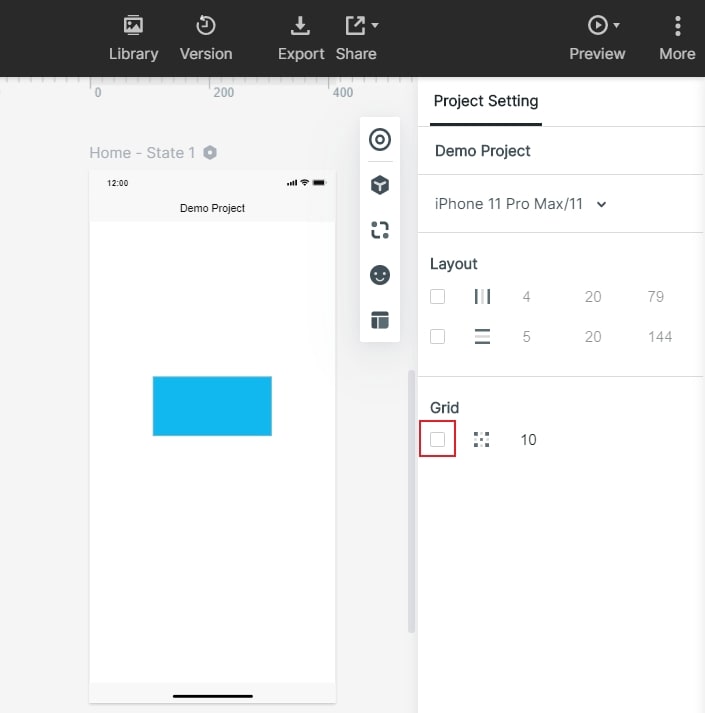Click the Home - State 1 artboard label
Image resolution: width=705 pixels, height=713 pixels.
click(x=142, y=153)
